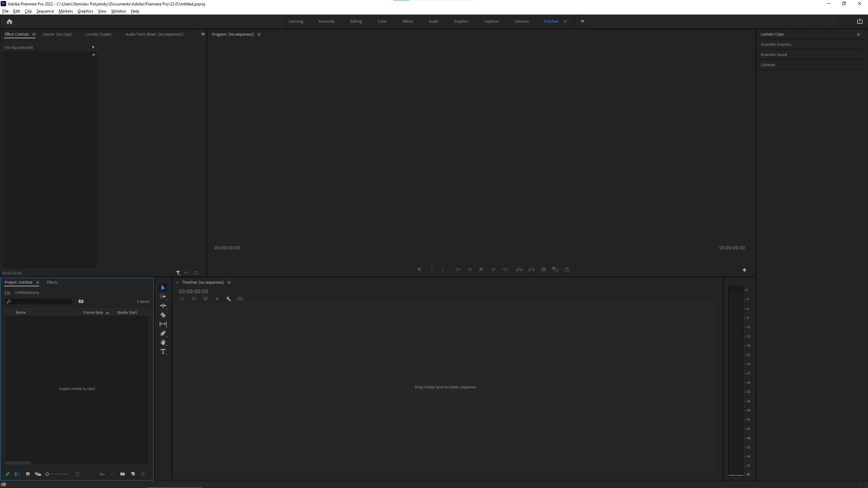Select the Razor tool
Image resolution: width=868 pixels, height=488 pixels.
coord(163,315)
